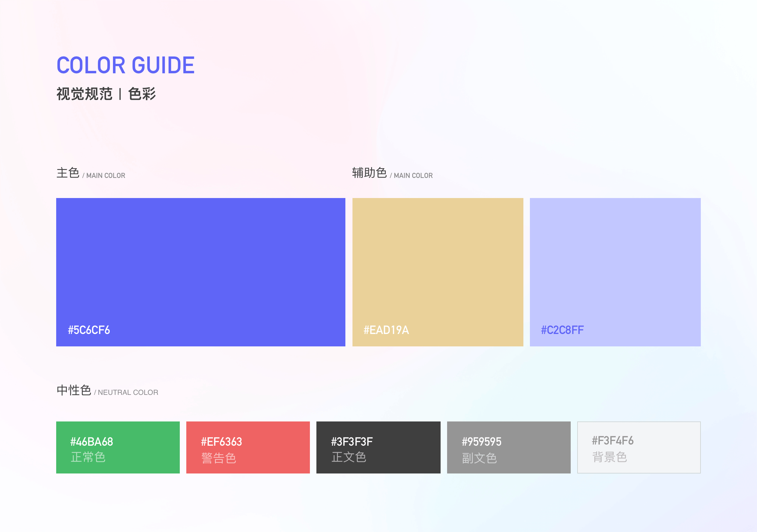Click the 副文色 label in gray swatch

click(x=479, y=458)
